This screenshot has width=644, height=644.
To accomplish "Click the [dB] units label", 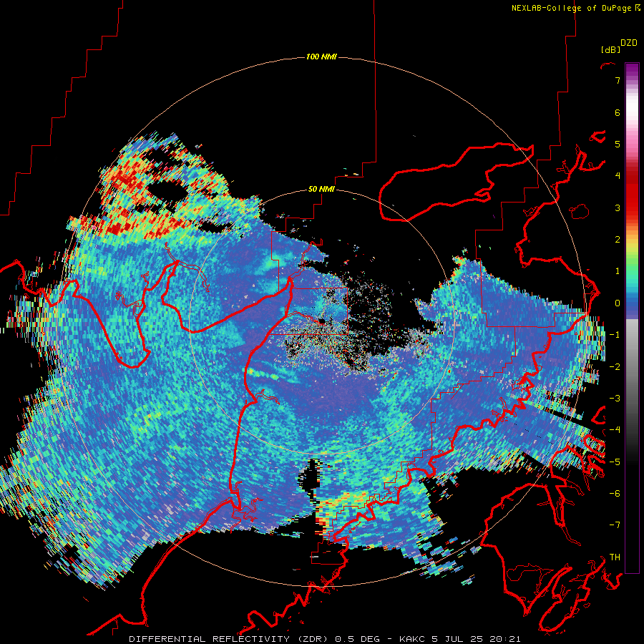I will pos(610,50).
